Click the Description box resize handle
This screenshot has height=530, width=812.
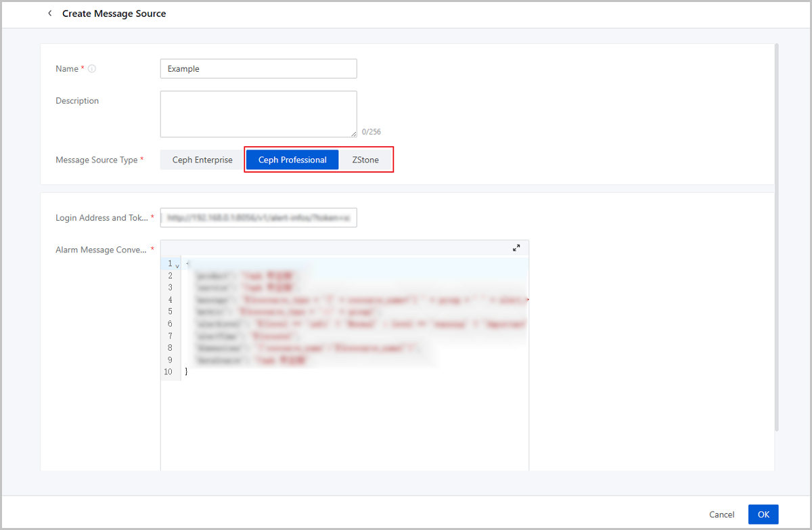354,134
